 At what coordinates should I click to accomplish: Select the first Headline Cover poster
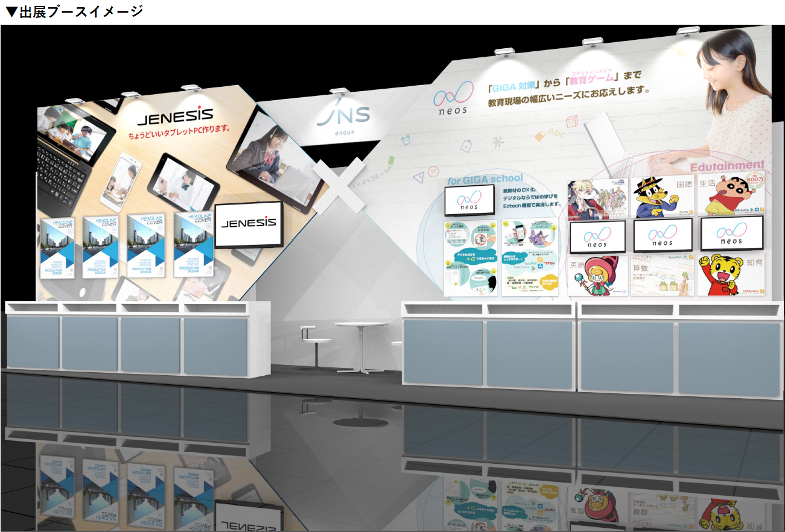(x=57, y=248)
